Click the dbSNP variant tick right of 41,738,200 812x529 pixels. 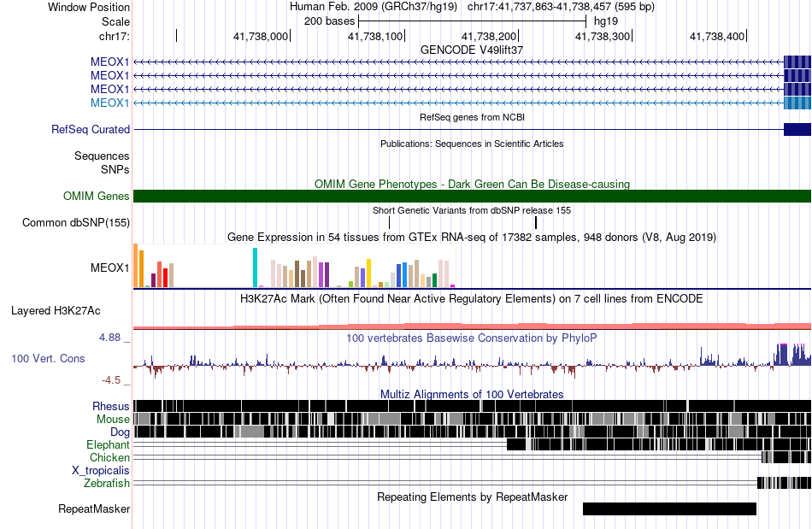click(536, 222)
